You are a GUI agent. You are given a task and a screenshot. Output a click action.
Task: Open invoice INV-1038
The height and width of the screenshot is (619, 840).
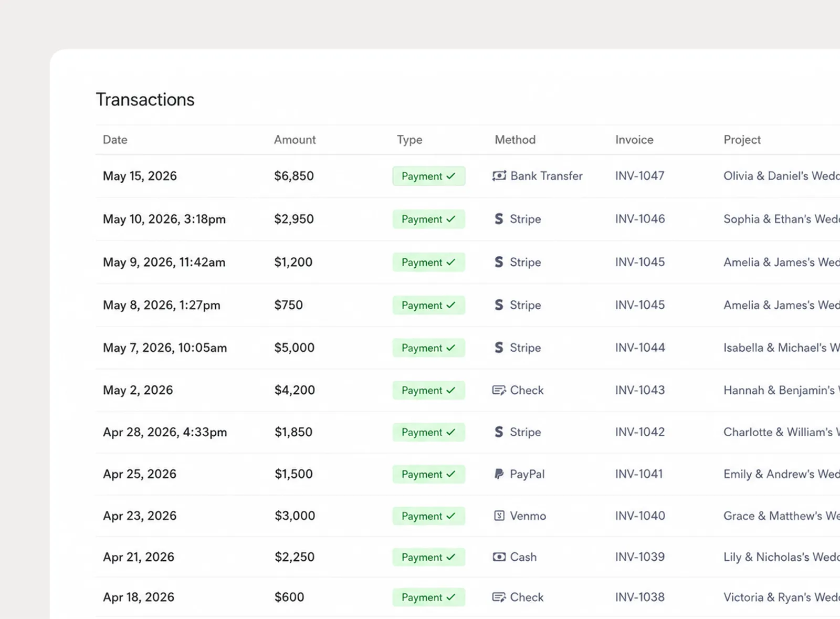point(640,597)
